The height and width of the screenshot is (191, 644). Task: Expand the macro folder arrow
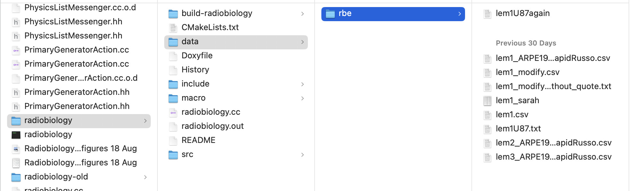tap(302, 98)
